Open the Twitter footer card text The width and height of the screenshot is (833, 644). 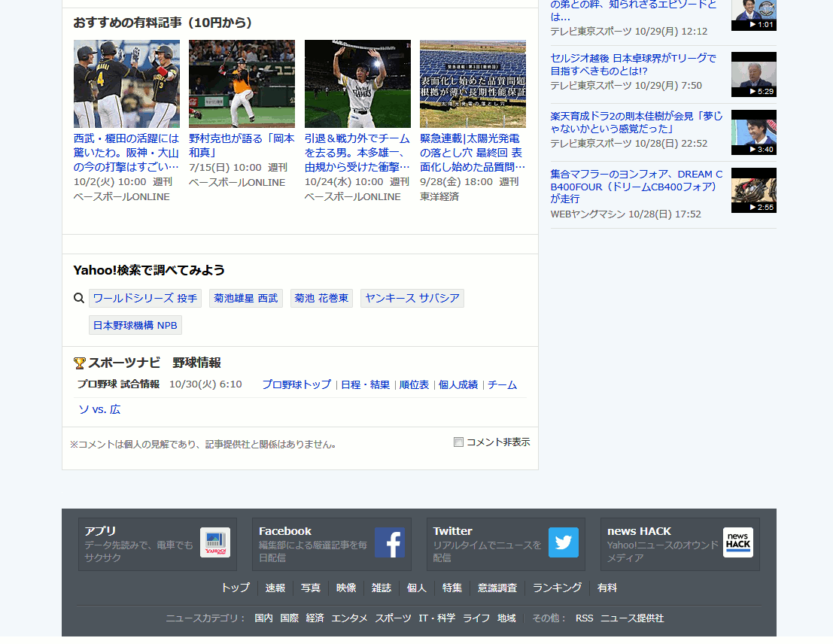point(487,544)
